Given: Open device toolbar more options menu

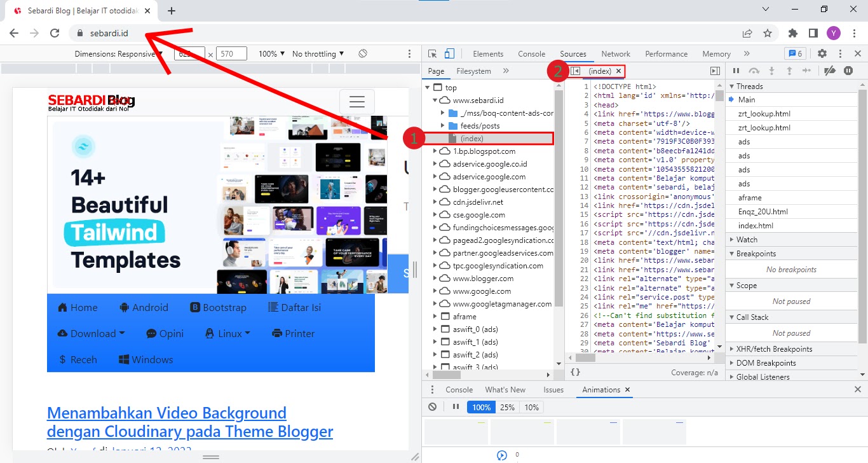Looking at the screenshot, I should pyautogui.click(x=409, y=54).
